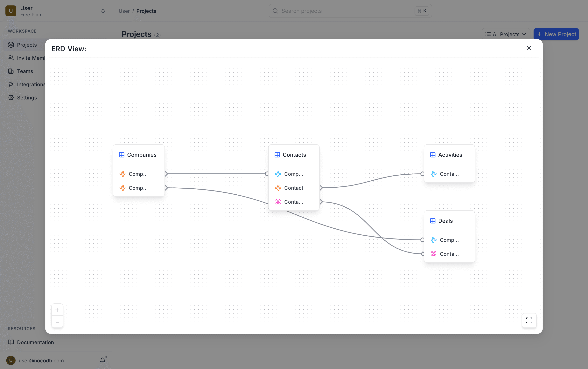Select blue relation icon in Contacts table

(278, 174)
